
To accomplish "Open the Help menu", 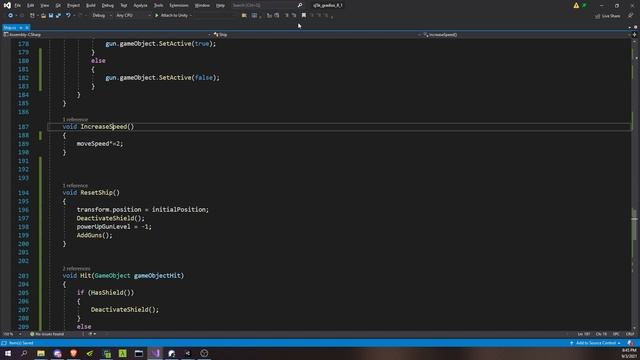I will pos(220,5).
